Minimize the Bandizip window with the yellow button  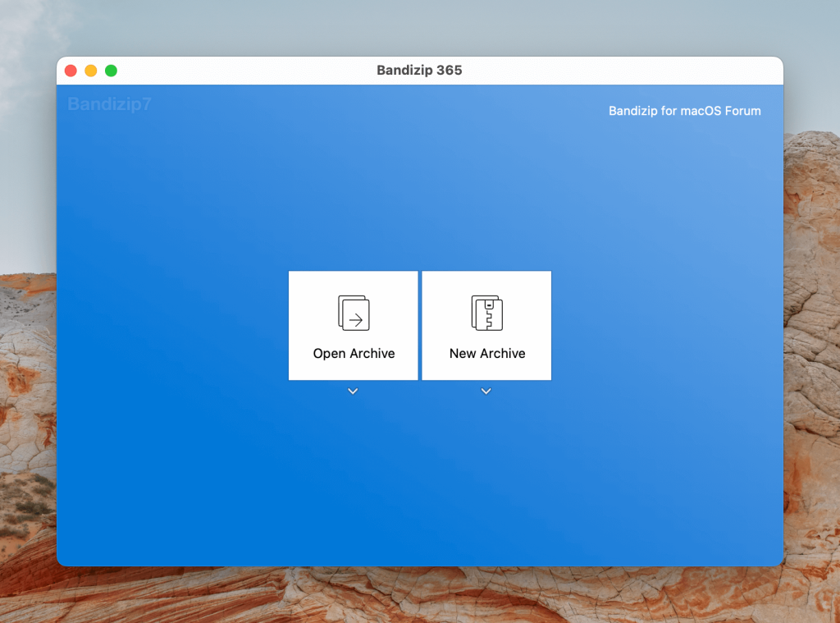[90, 71]
